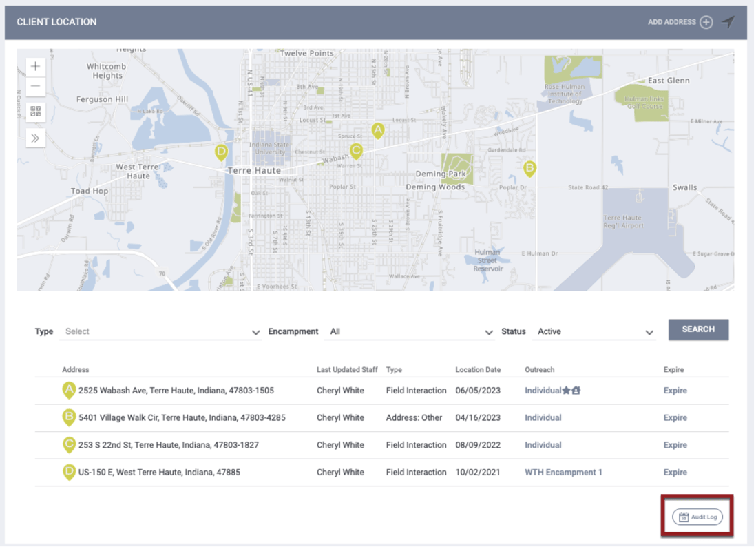756x549 pixels.
Task: Zoom out on the map
Action: tap(35, 86)
